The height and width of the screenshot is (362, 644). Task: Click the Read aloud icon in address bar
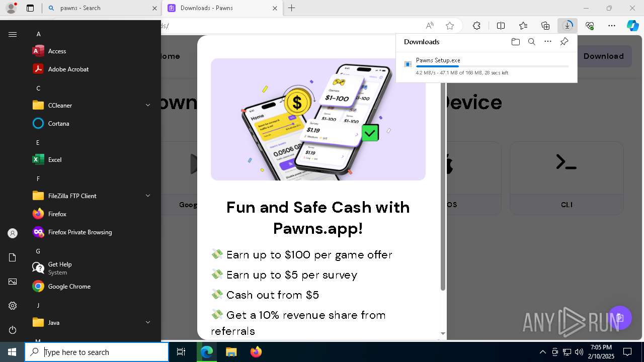430,26
